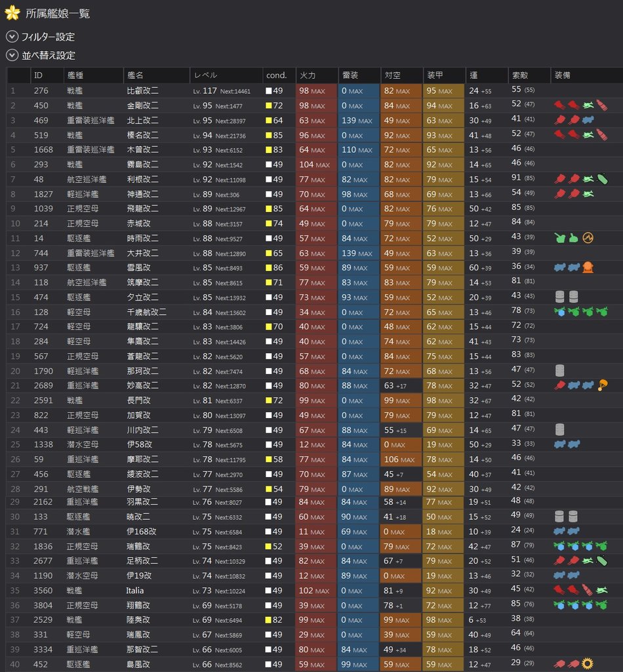This screenshot has width=623, height=672.
Task: Click the blue-marked plane icon in 千歳航改二's row
Action: 559,312
